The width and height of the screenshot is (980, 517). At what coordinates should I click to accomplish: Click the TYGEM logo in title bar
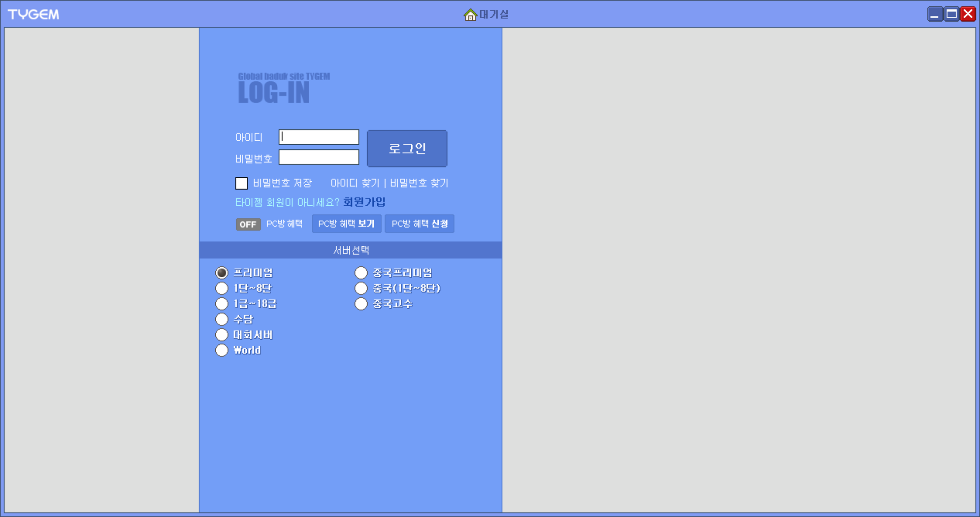pos(34,15)
